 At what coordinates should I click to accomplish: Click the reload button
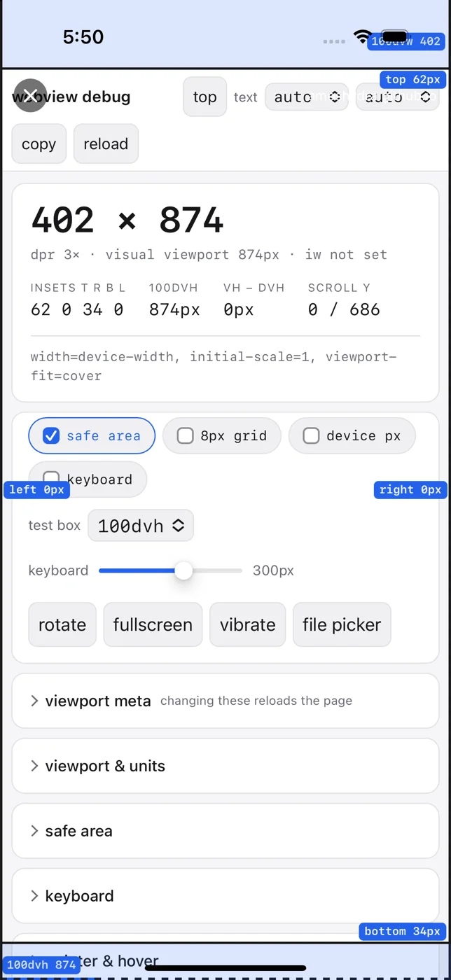[x=106, y=143]
